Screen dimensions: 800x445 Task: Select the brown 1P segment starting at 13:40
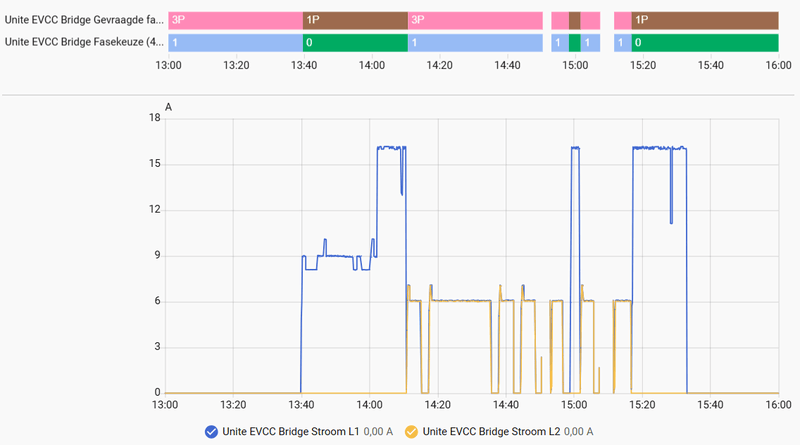pyautogui.click(x=355, y=20)
